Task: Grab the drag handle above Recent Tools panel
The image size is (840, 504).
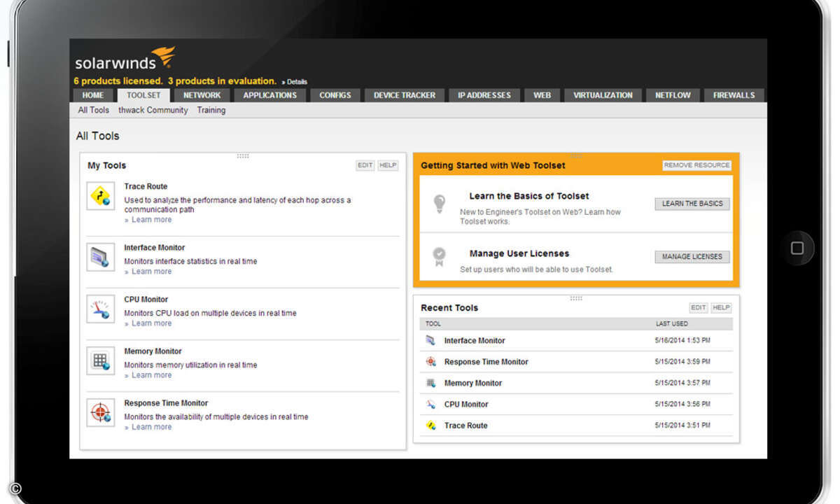Action: (576, 298)
